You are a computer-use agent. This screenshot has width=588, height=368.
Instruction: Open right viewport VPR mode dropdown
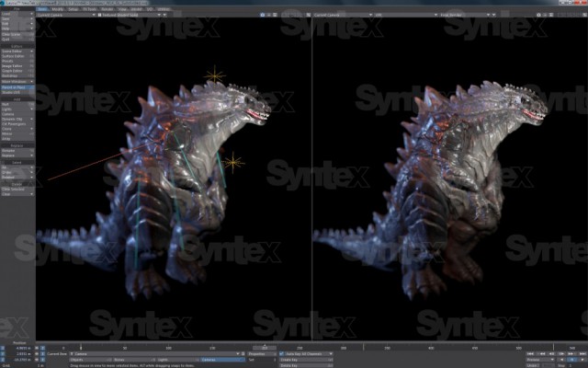406,15
